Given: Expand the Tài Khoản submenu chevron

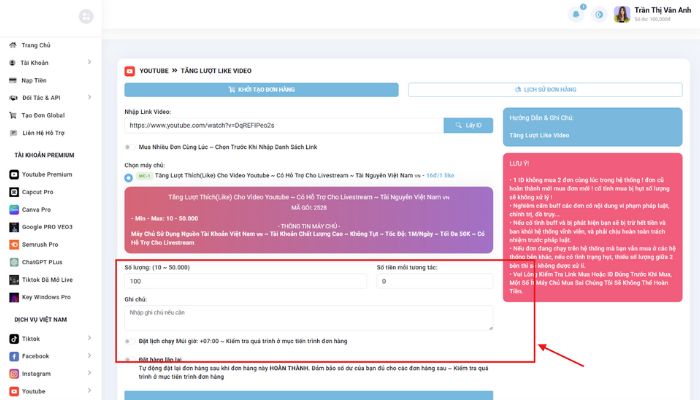Looking at the screenshot, I should pos(89,62).
